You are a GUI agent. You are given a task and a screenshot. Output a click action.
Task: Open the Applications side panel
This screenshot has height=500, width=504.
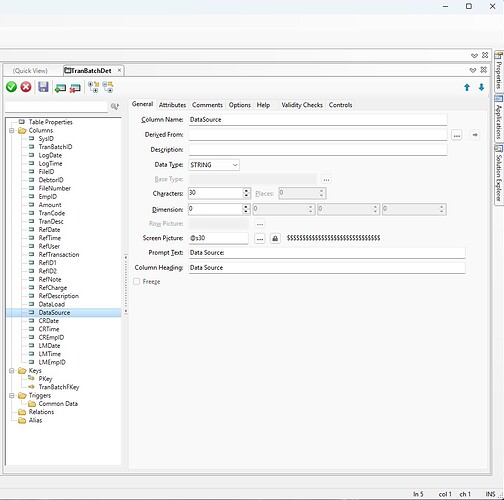(499, 117)
